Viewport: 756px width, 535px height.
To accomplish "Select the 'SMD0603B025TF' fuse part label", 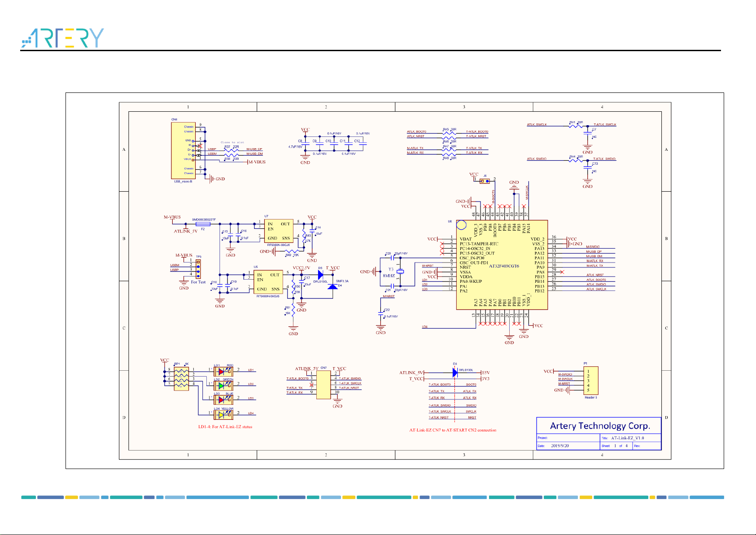I will 204,219.
